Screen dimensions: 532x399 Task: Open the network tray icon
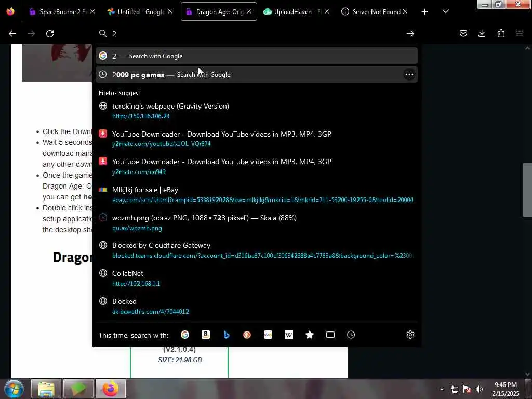454,389
